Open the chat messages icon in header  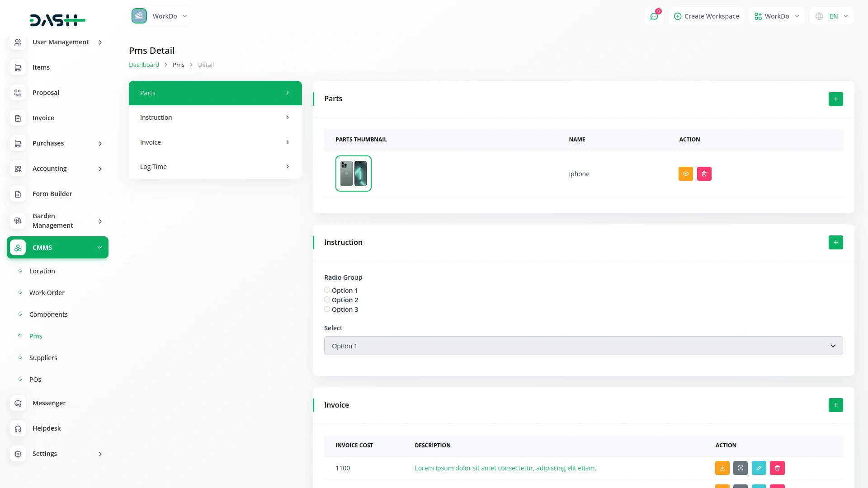654,16
